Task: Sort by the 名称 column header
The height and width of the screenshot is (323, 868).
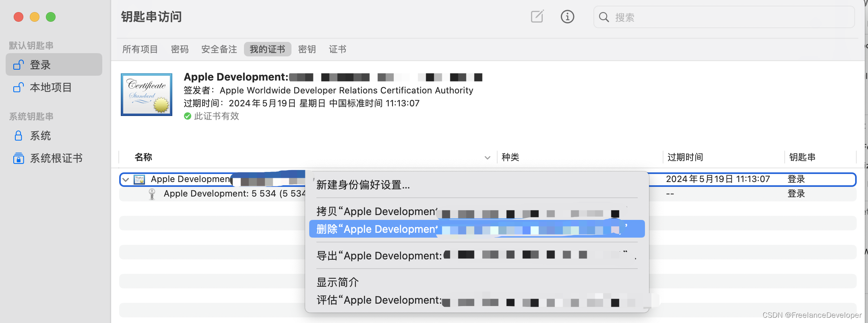Action: pyautogui.click(x=143, y=157)
